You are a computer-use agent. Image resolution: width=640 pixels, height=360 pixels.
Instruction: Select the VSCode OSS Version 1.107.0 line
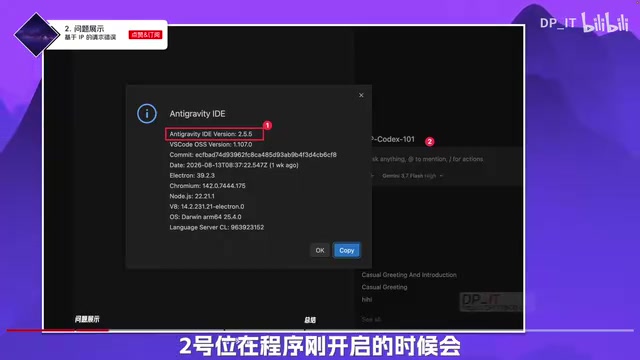click(x=211, y=144)
